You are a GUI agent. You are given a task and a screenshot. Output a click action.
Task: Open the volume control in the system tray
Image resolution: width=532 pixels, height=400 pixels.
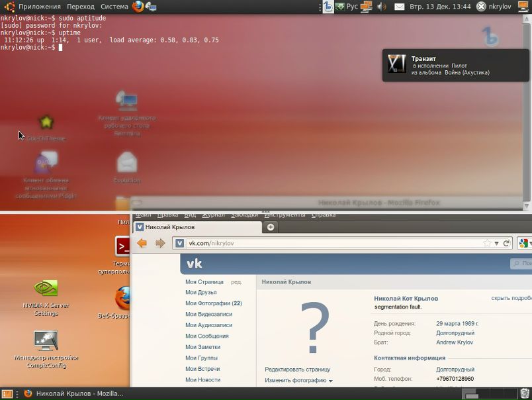point(382,7)
